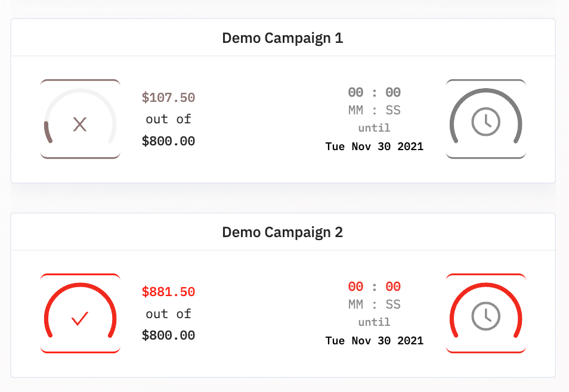The image size is (569, 392).
Task: Click the MM : SS label in Campaign 2
Action: tap(375, 304)
